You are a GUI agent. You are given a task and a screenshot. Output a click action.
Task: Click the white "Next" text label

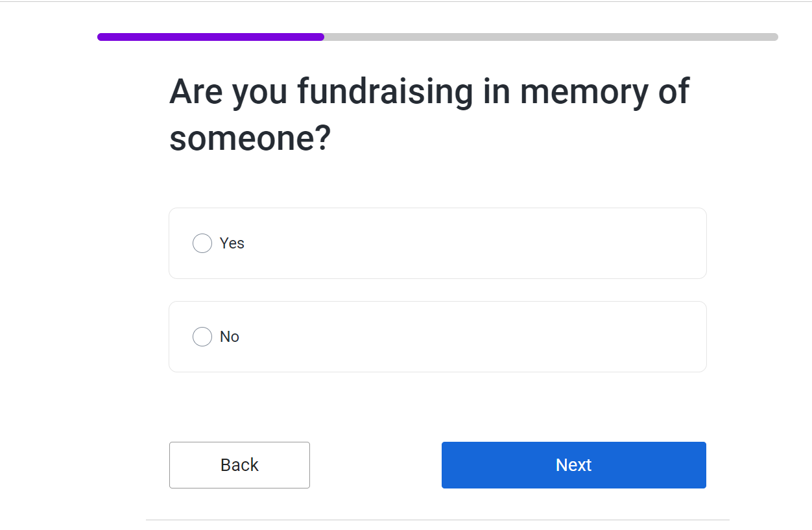coord(573,465)
